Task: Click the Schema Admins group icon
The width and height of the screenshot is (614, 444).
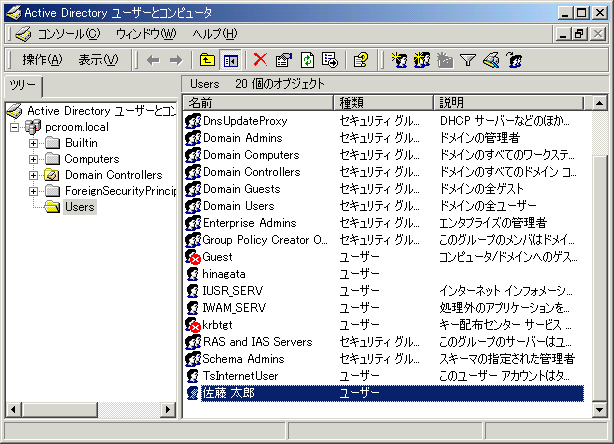Action: (x=193, y=359)
